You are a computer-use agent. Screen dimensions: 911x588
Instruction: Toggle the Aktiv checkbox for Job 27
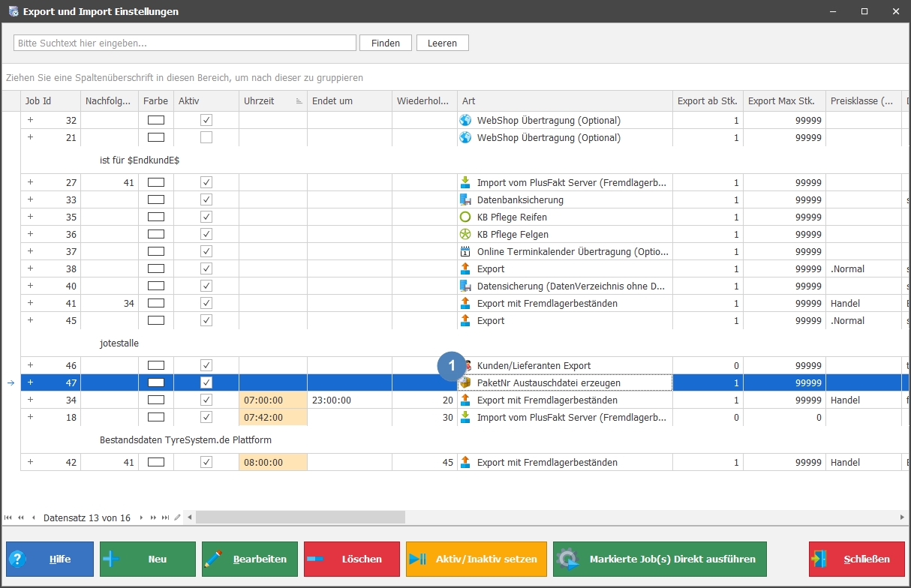(206, 182)
